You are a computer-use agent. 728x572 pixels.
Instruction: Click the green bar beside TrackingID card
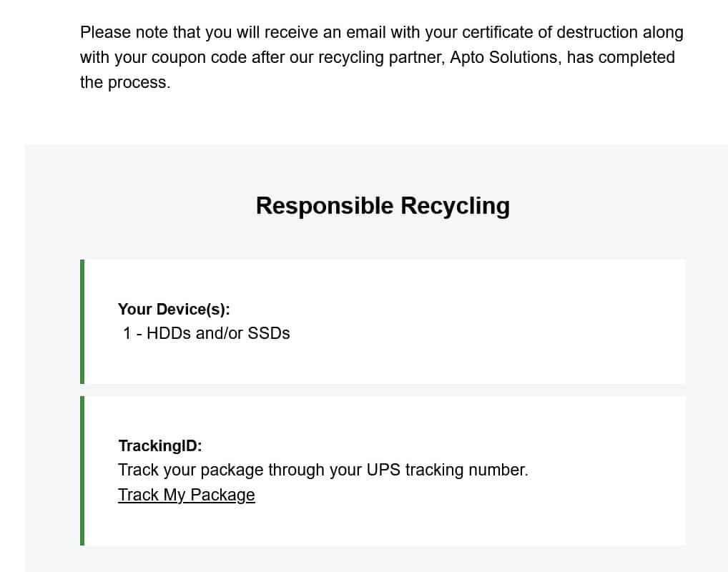82,470
